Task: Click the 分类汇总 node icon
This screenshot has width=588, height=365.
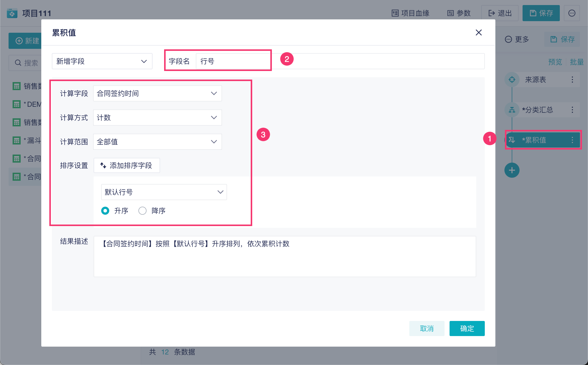Action: click(x=512, y=110)
